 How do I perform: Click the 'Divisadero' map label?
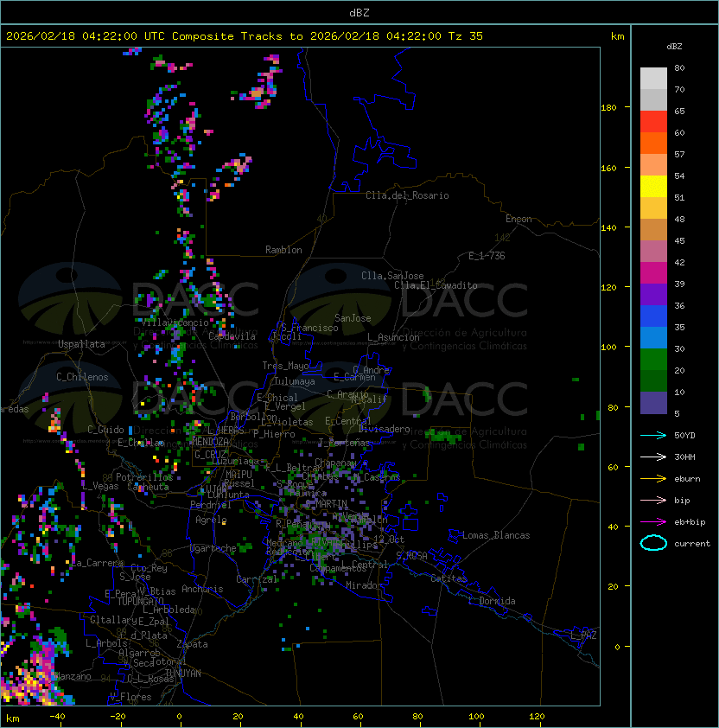[385, 429]
